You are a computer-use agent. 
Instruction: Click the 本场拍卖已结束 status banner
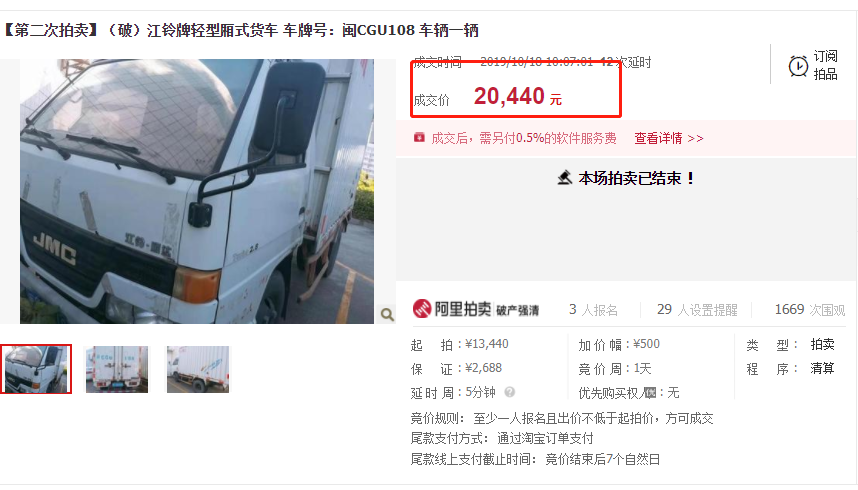pyautogui.click(x=626, y=178)
